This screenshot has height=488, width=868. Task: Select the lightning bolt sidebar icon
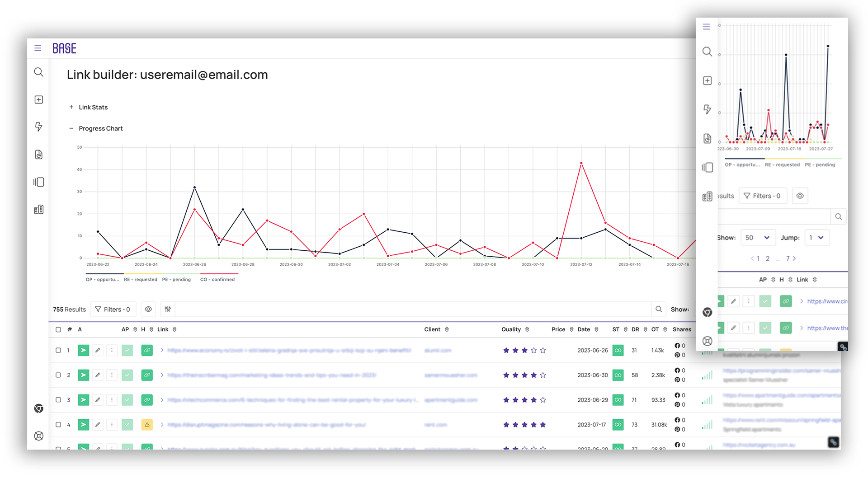(x=39, y=127)
